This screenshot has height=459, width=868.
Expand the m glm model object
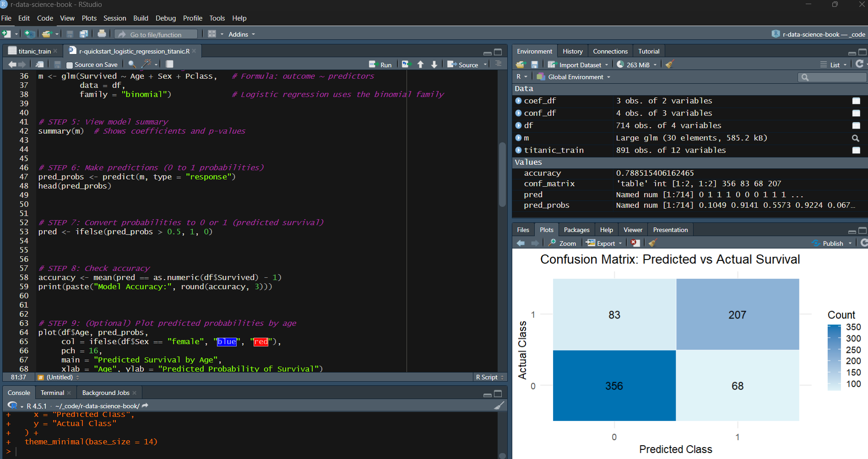pos(518,138)
